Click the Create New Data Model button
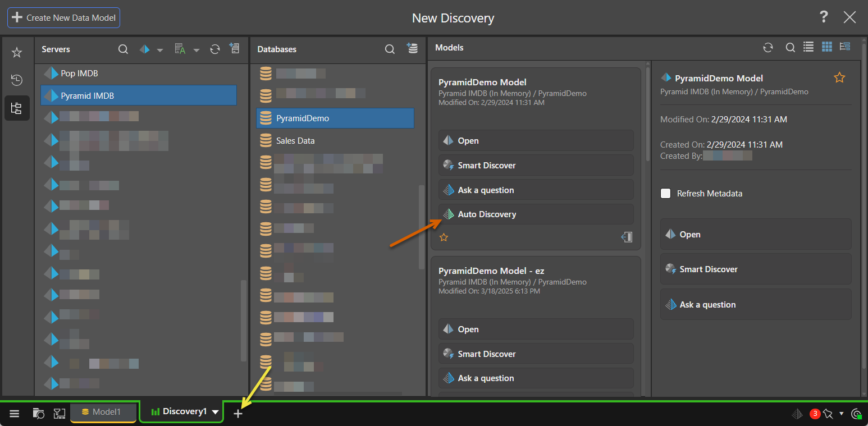 click(x=63, y=17)
